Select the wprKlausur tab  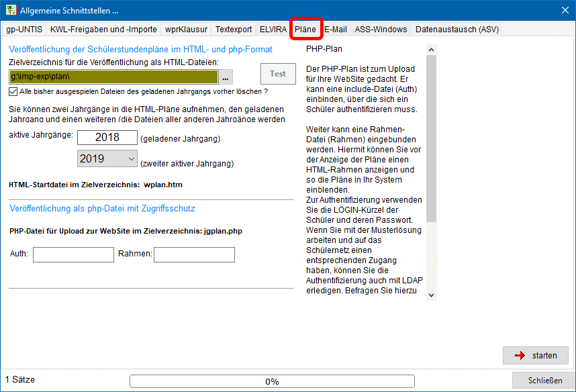pyautogui.click(x=186, y=30)
